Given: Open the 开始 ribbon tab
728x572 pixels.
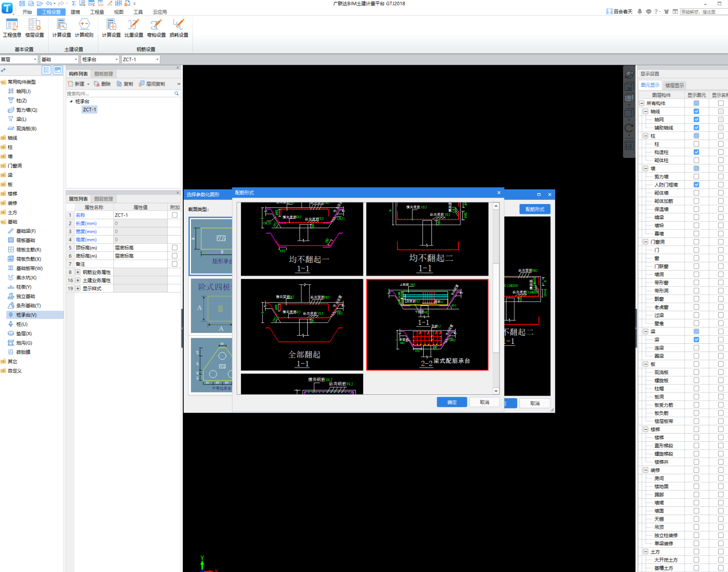Looking at the screenshot, I should click(x=27, y=12).
